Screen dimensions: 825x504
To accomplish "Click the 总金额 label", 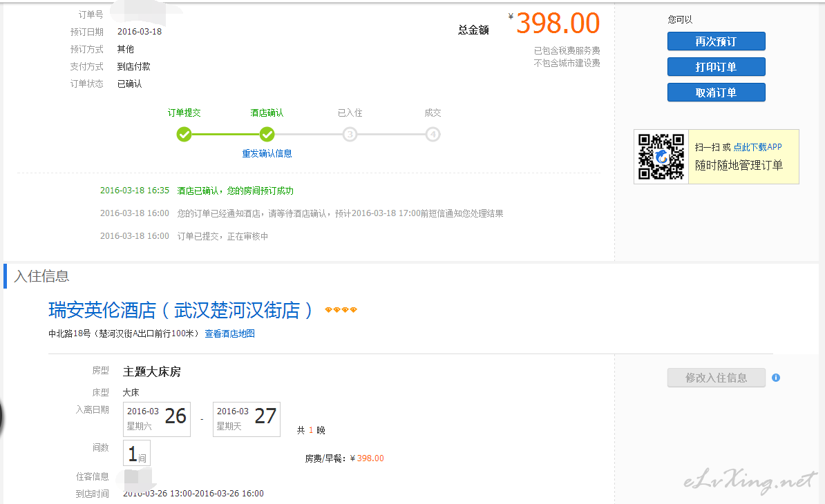I will (x=473, y=30).
